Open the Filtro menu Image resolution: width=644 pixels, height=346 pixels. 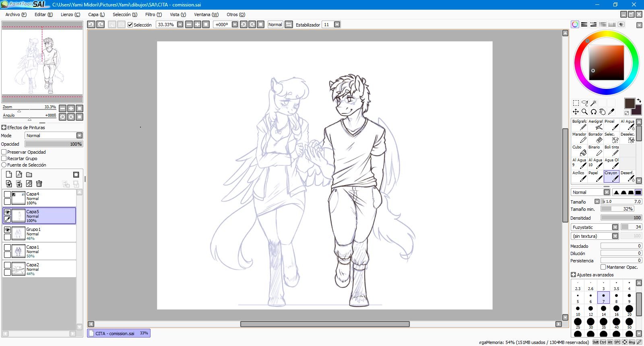click(x=153, y=14)
